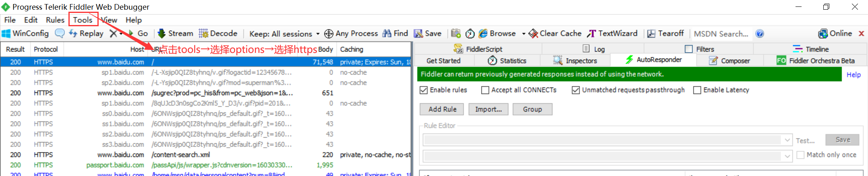Uncheck the Enable rules checkbox
Screen dimensions: 868x176
[424, 90]
